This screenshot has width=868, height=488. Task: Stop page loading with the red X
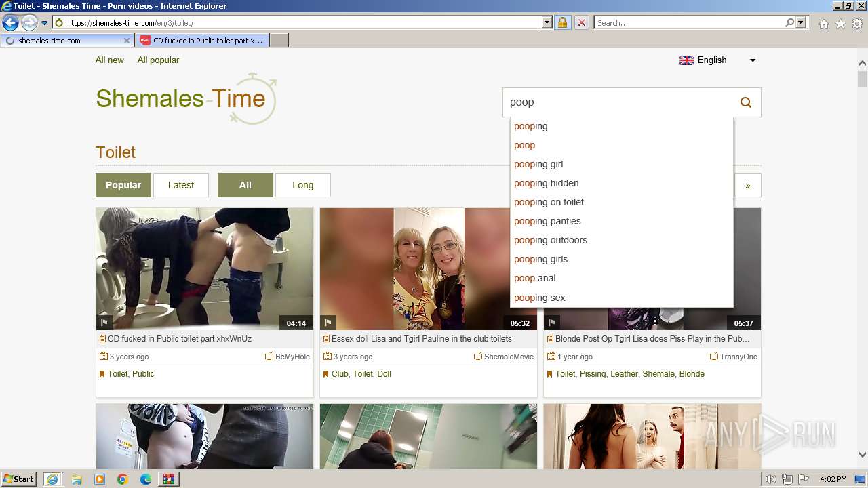(x=581, y=23)
